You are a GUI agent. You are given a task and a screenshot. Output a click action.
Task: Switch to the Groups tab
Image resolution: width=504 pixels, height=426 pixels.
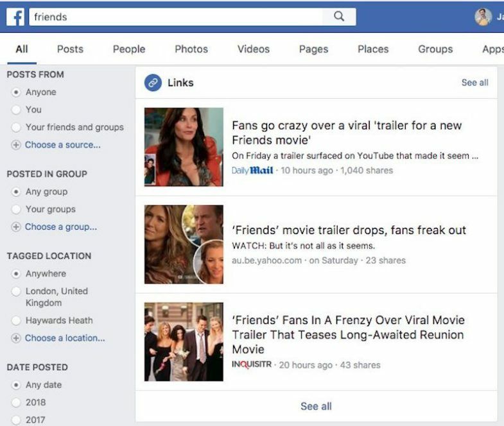coord(435,49)
